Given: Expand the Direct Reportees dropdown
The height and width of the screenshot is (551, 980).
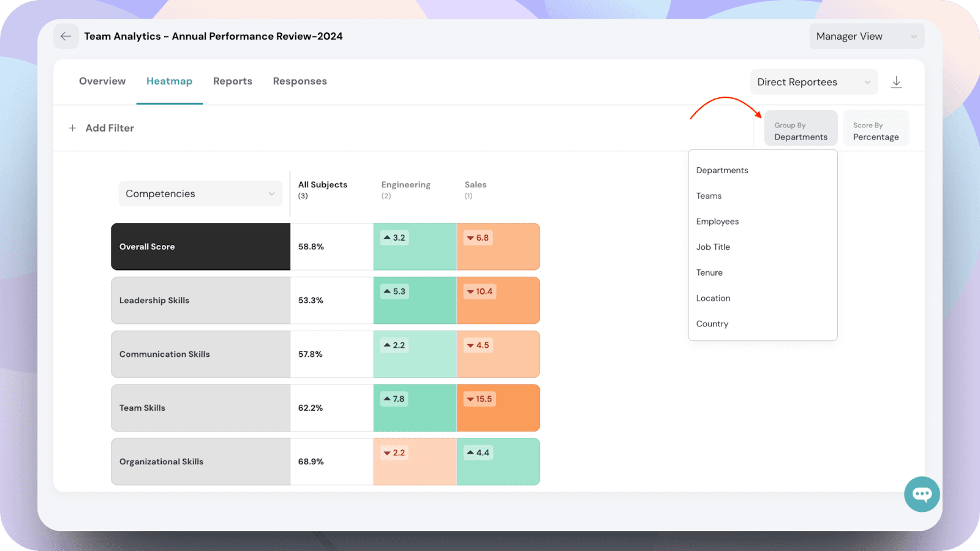Looking at the screenshot, I should 813,82.
